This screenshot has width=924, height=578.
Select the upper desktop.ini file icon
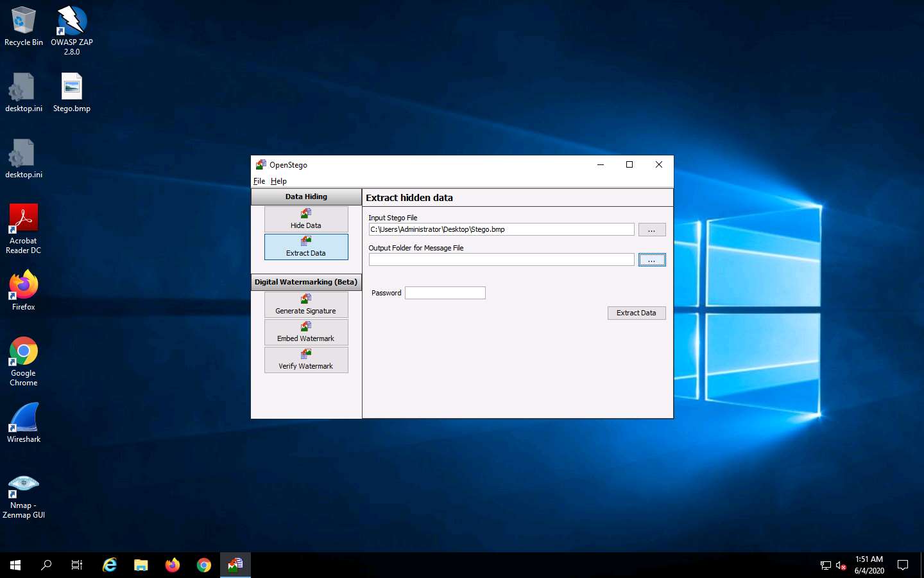(x=24, y=93)
